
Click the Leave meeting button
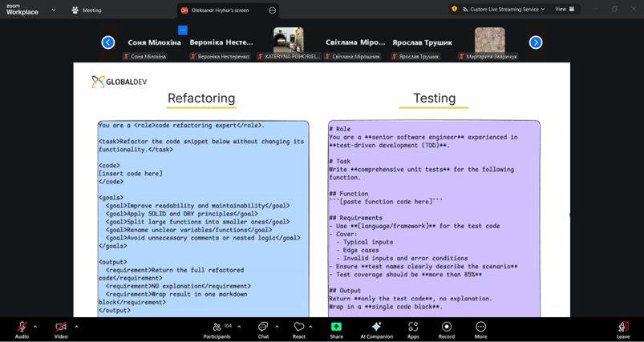[623, 328]
